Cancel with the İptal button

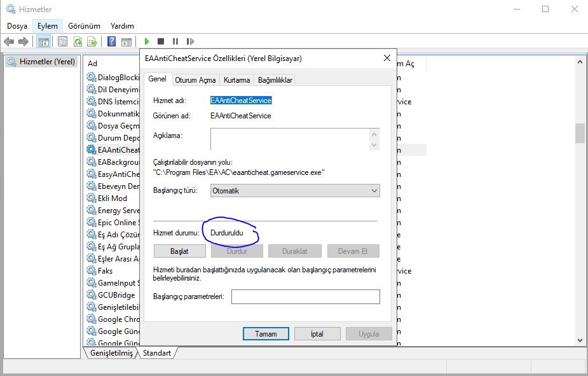coord(317,333)
